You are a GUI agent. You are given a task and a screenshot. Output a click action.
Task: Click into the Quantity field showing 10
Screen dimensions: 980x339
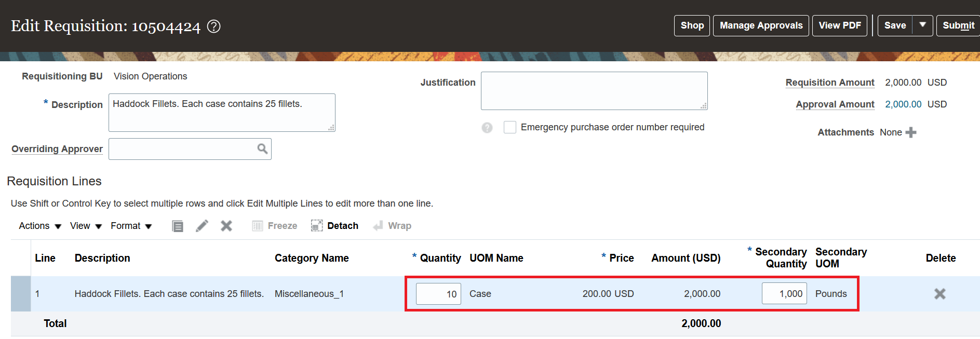[438, 294]
